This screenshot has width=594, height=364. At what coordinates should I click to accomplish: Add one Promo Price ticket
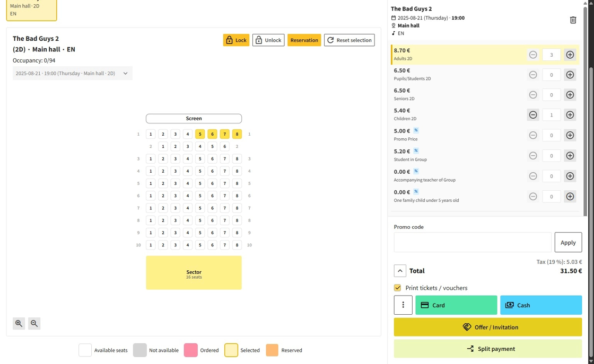[x=570, y=135]
